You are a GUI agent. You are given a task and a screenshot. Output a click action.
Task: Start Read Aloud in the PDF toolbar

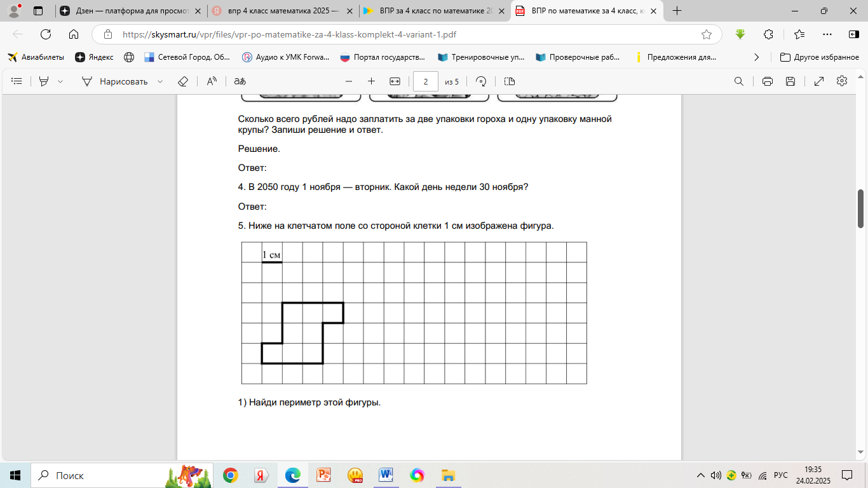pyautogui.click(x=212, y=81)
